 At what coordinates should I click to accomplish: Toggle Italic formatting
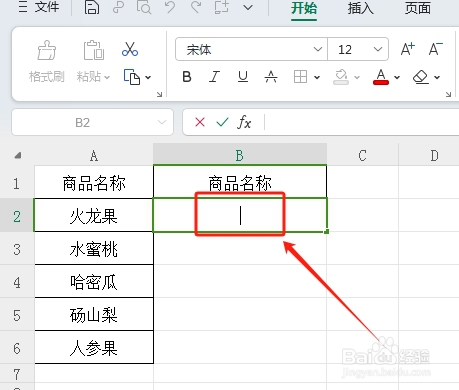pyautogui.click(x=214, y=77)
